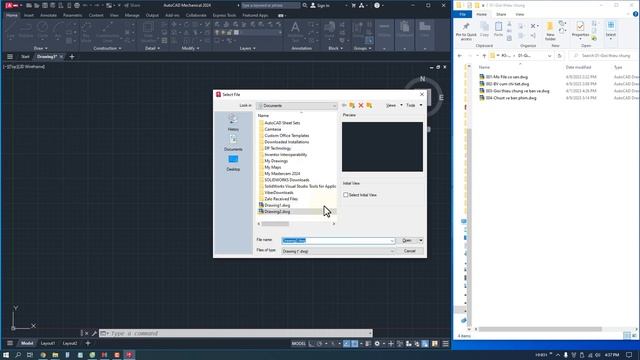
Task: Close the Select File dialog
Action: click(x=422, y=94)
